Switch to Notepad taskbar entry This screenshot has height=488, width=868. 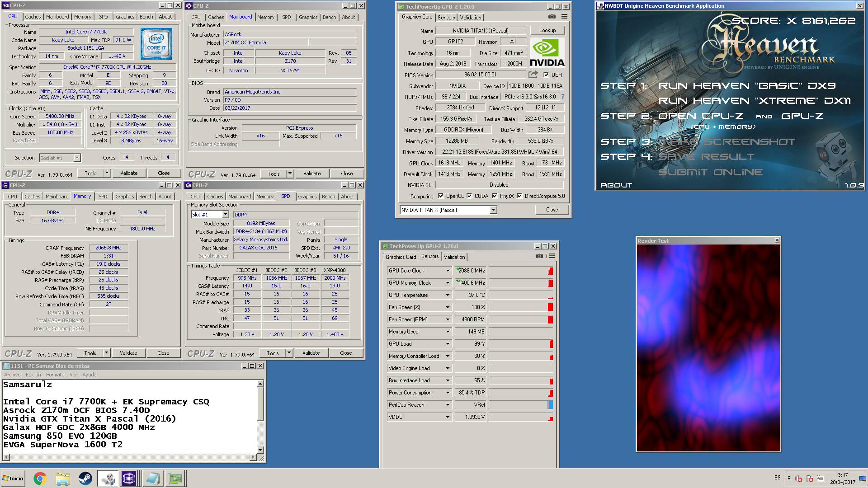pos(152,479)
